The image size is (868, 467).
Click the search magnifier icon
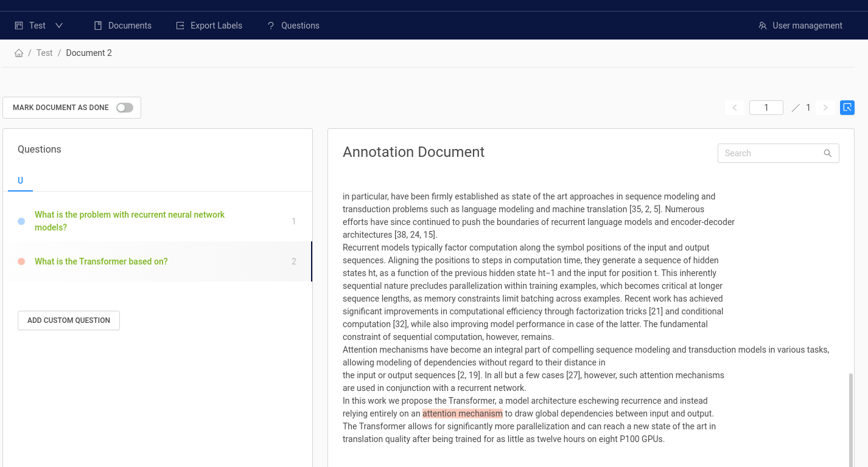(827, 153)
